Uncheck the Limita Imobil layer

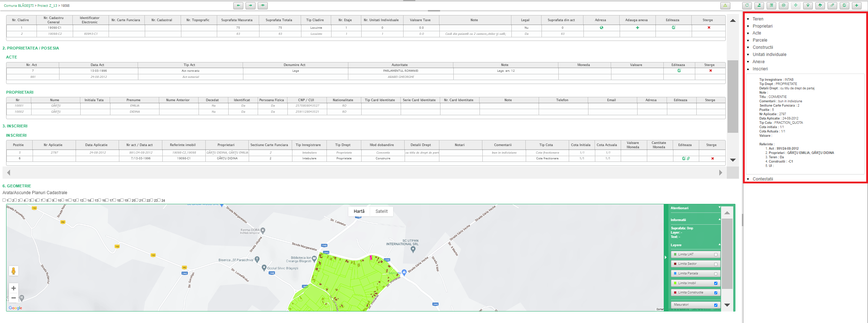point(716,283)
